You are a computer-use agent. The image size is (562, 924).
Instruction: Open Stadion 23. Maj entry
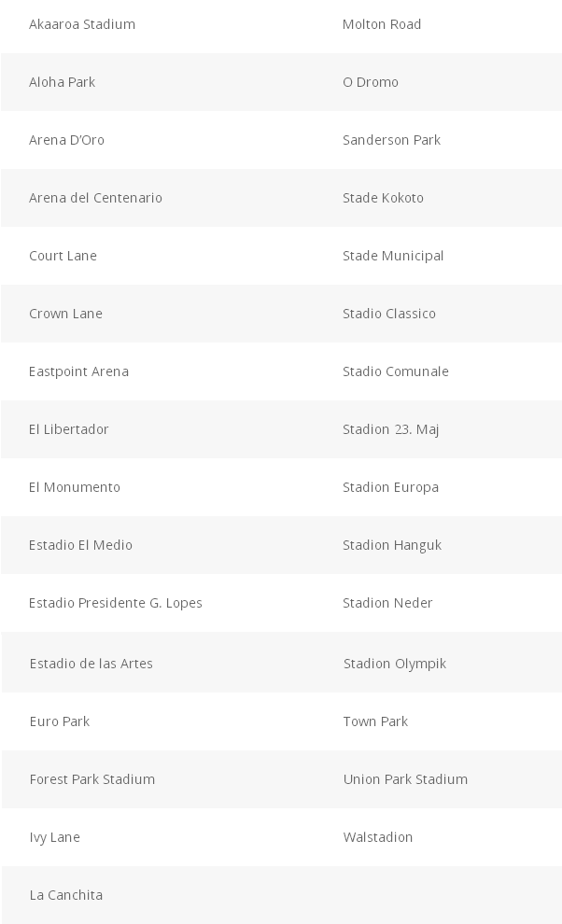coord(391,429)
